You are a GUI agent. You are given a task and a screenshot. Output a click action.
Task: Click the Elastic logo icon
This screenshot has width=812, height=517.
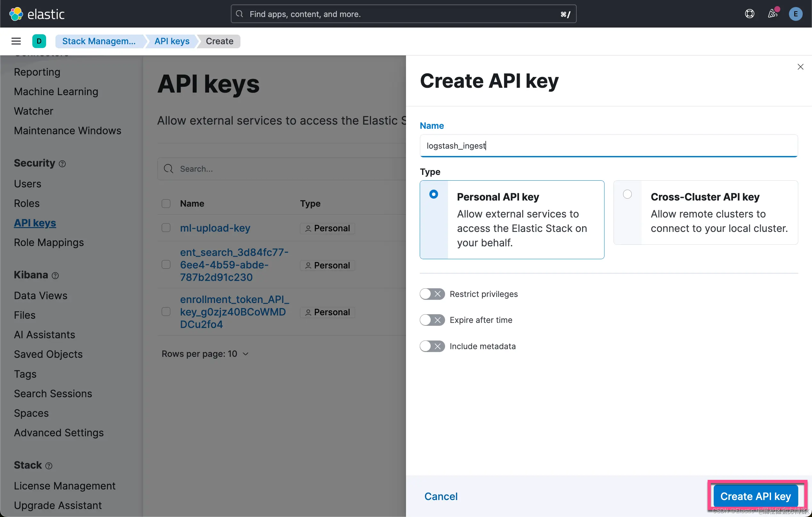coord(16,14)
